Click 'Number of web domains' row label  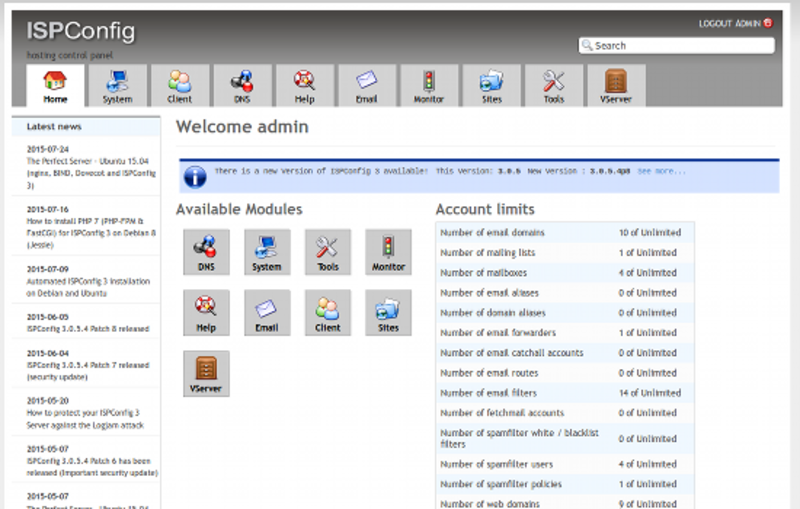(490, 504)
